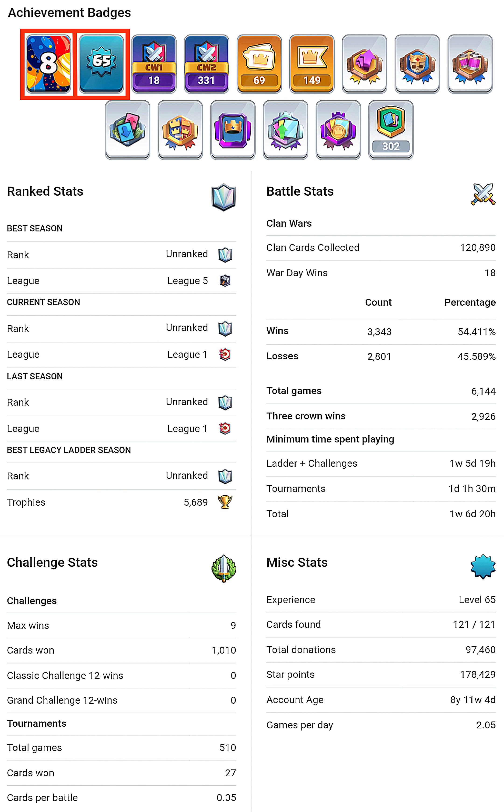Select the green card badge showing 302
The image size is (504, 812).
coord(391,130)
